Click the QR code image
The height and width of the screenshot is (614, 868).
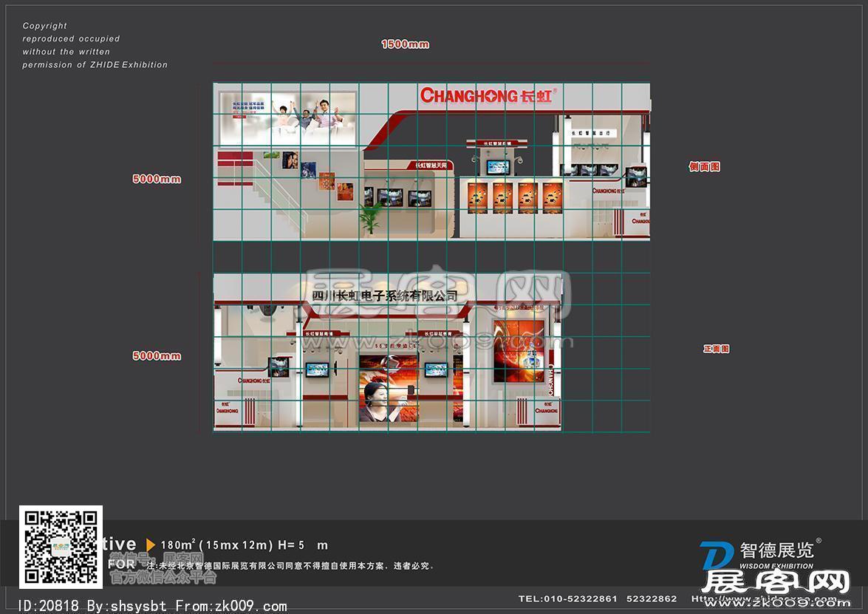[x=61, y=547]
